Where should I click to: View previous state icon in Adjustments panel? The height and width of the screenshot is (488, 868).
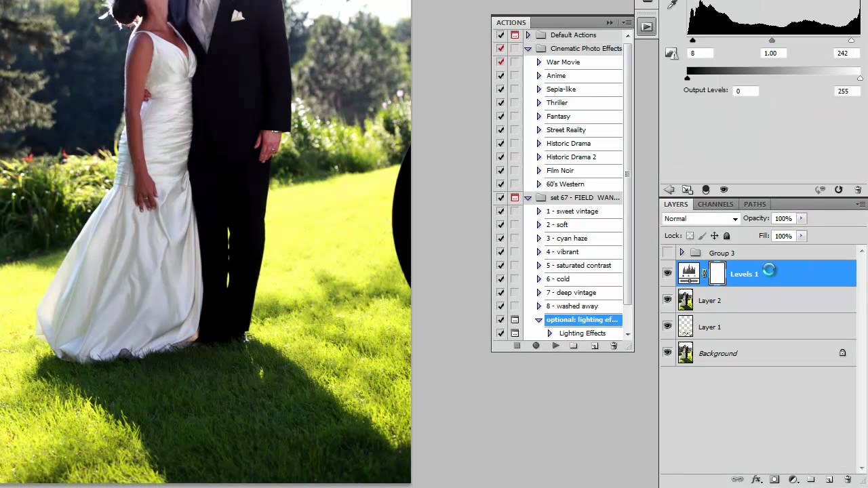820,190
